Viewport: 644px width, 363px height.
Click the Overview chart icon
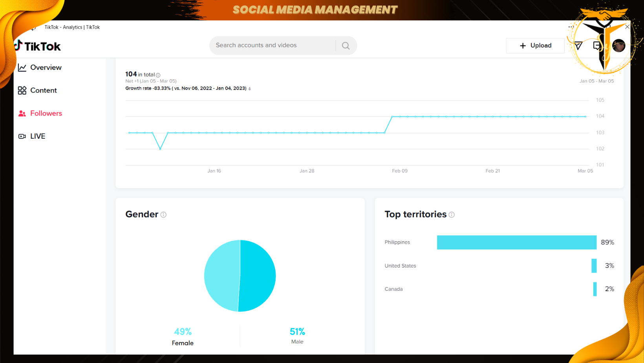coord(22,68)
